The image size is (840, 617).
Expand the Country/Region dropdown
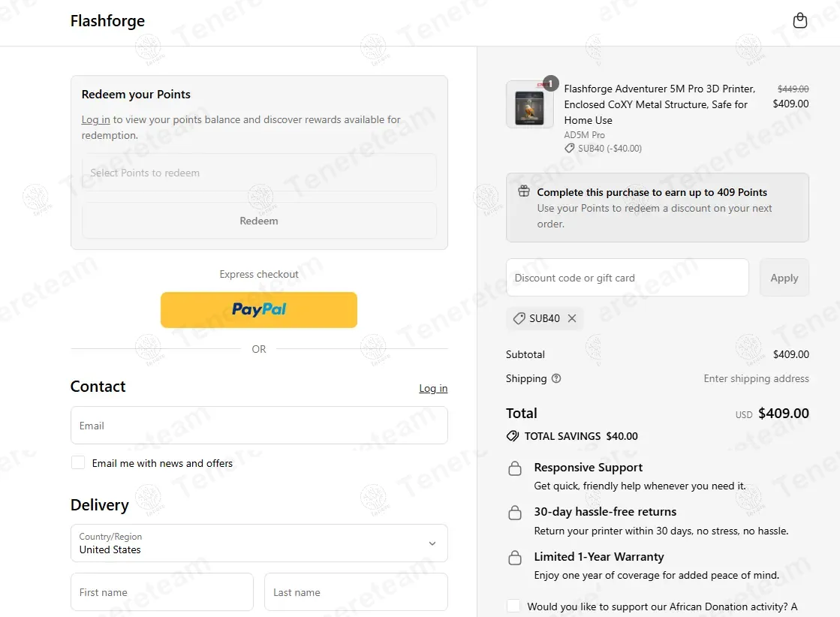[259, 543]
